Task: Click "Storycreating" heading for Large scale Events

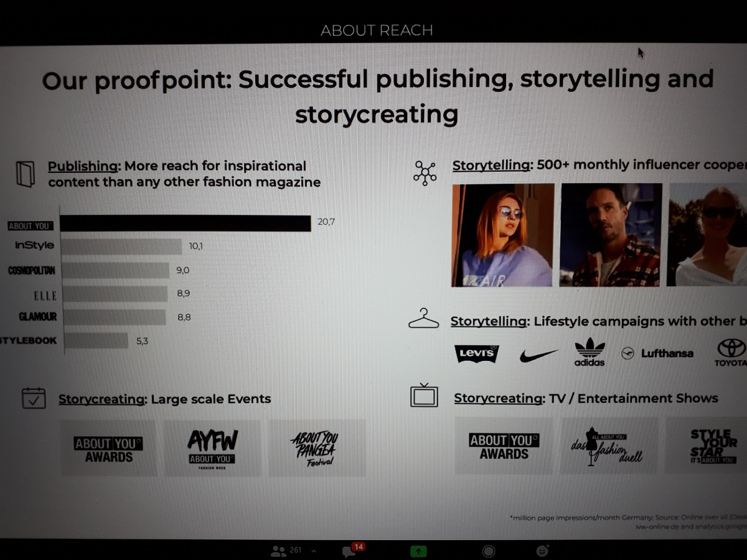Action: coord(102,399)
